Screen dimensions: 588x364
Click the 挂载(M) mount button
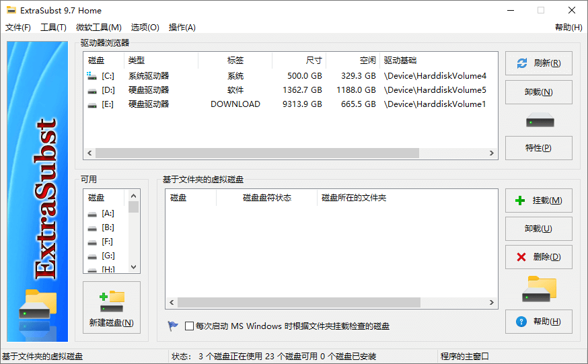coord(538,201)
